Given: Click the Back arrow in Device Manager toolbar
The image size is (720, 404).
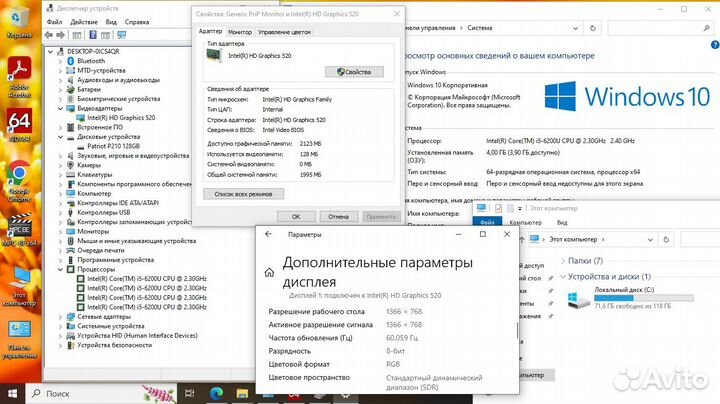Looking at the screenshot, I should click(49, 35).
